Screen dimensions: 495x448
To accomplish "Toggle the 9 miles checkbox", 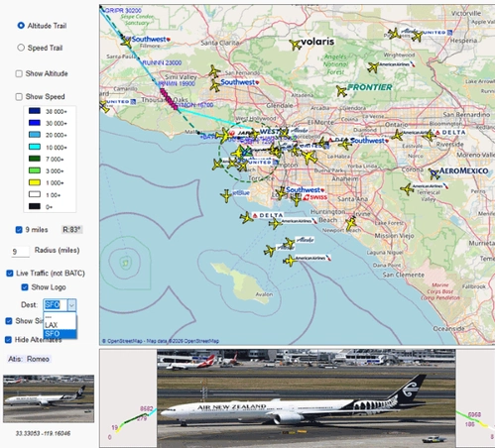I will (19, 230).
